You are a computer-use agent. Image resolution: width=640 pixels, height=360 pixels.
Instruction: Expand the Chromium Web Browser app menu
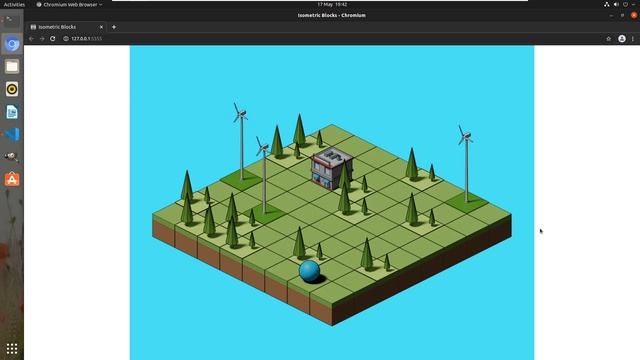tap(69, 4)
